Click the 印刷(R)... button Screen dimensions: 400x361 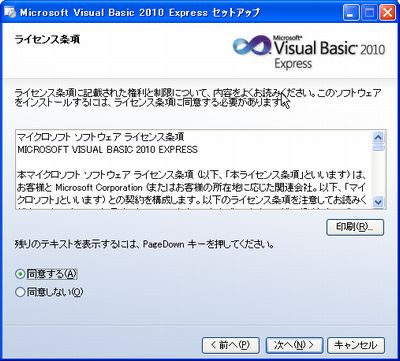coord(355,227)
